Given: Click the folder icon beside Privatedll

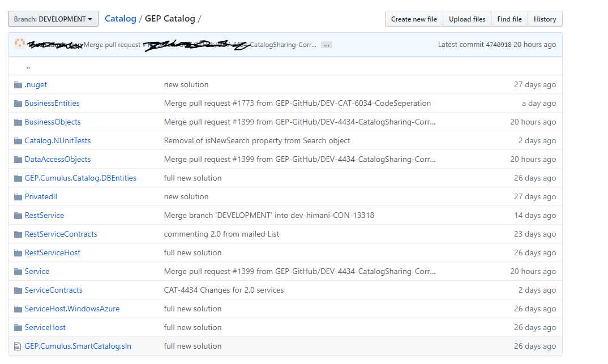Looking at the screenshot, I should pos(18,197).
